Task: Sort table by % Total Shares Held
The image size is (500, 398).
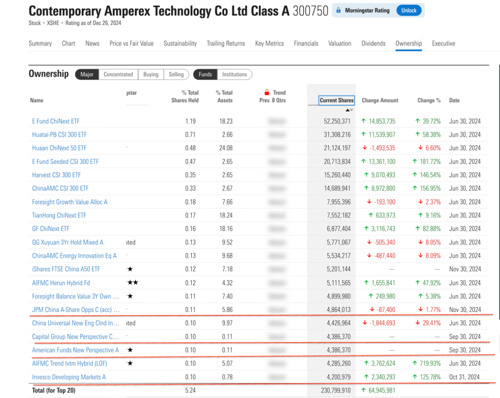Action: tap(185, 96)
